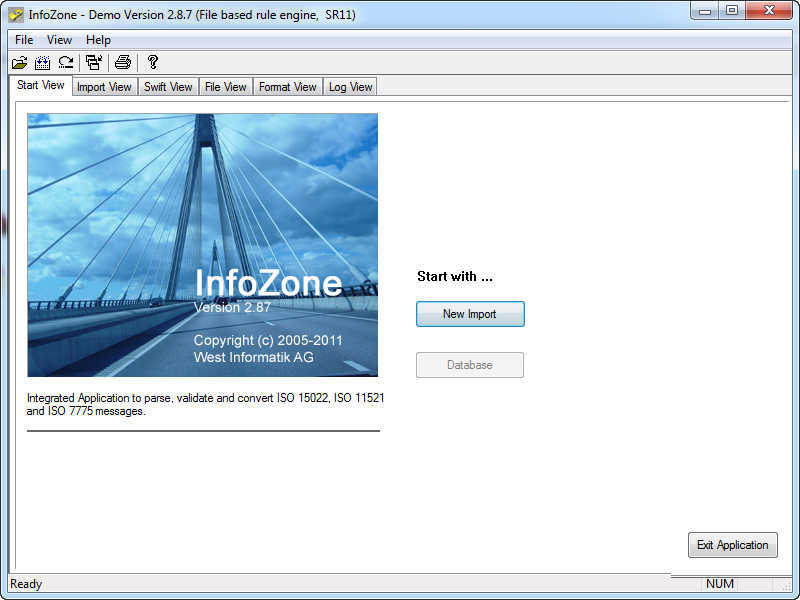Click the question mark help icon
The width and height of the screenshot is (800, 600).
tap(152, 63)
